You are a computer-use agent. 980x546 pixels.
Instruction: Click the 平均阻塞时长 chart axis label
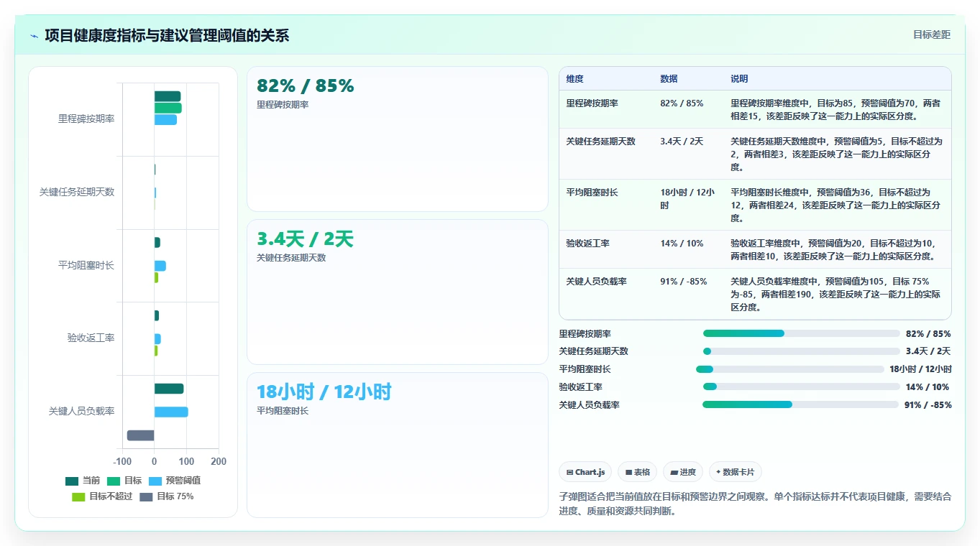[x=86, y=266]
